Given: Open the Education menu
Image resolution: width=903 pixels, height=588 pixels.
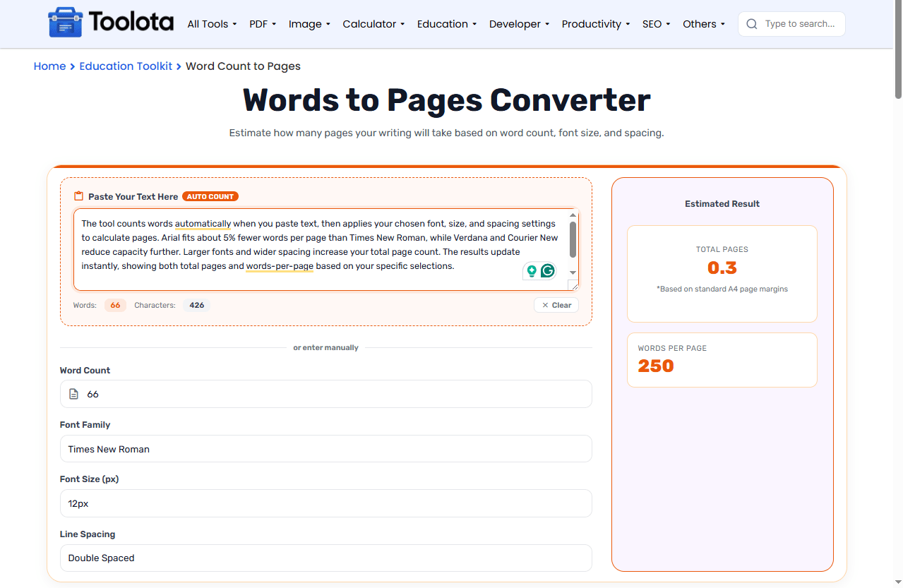Looking at the screenshot, I should [447, 24].
